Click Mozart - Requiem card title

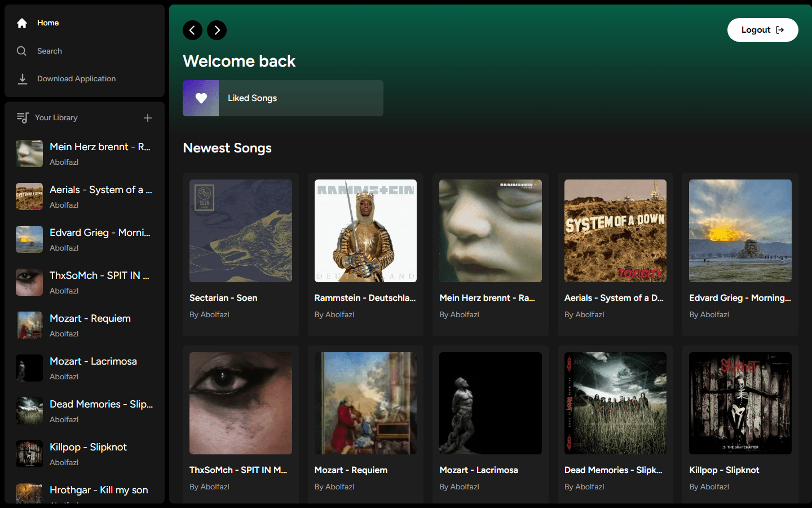[x=351, y=470]
